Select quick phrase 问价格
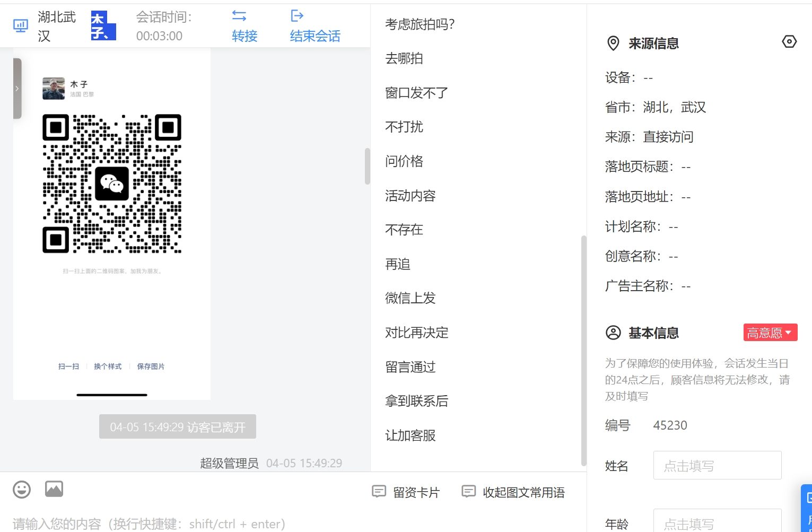812x532 pixels. tap(404, 161)
